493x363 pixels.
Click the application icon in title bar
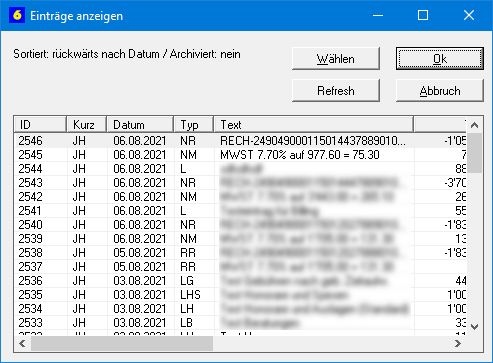[x=17, y=15]
